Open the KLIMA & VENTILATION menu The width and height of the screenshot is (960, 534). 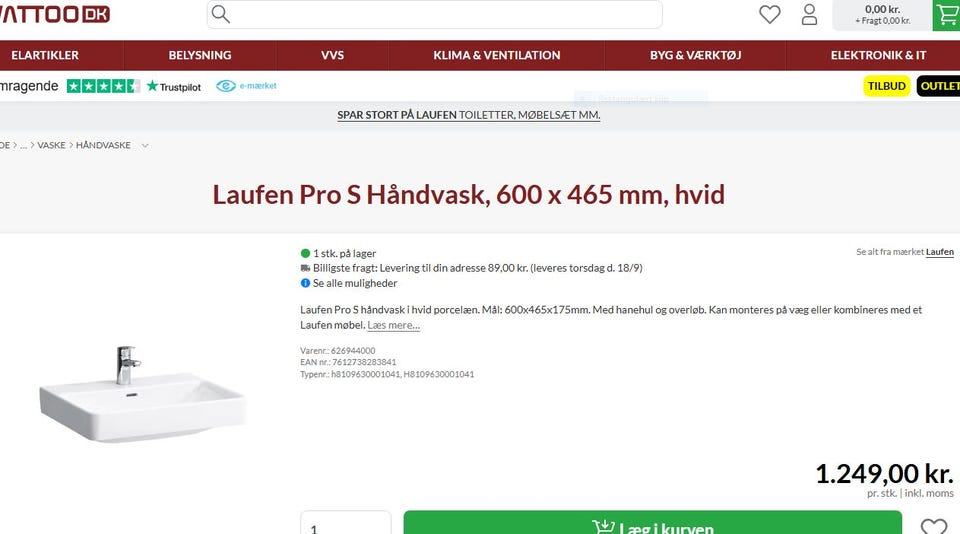497,55
